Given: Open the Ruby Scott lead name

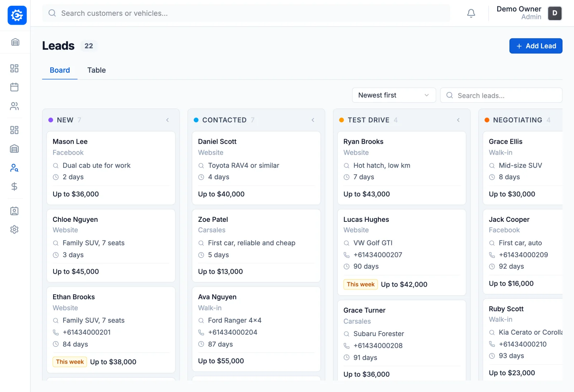Looking at the screenshot, I should 506,309.
